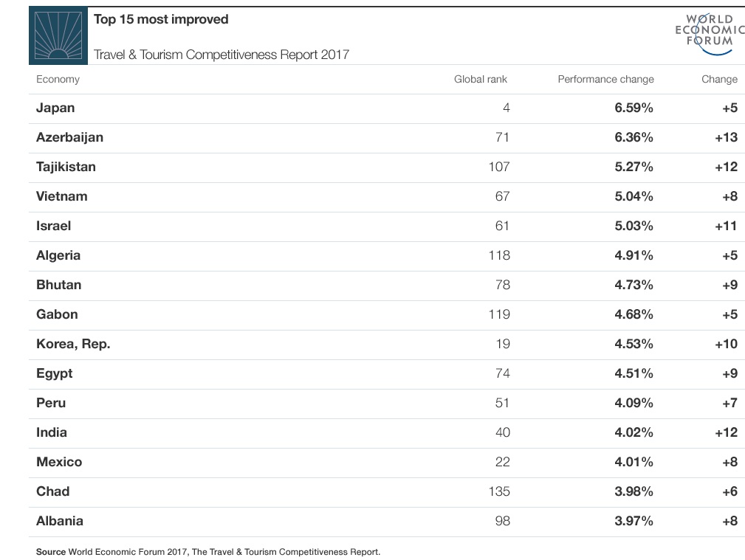The width and height of the screenshot is (745, 560).
Task: Select the Korea, Rep. row label
Action: pos(73,344)
